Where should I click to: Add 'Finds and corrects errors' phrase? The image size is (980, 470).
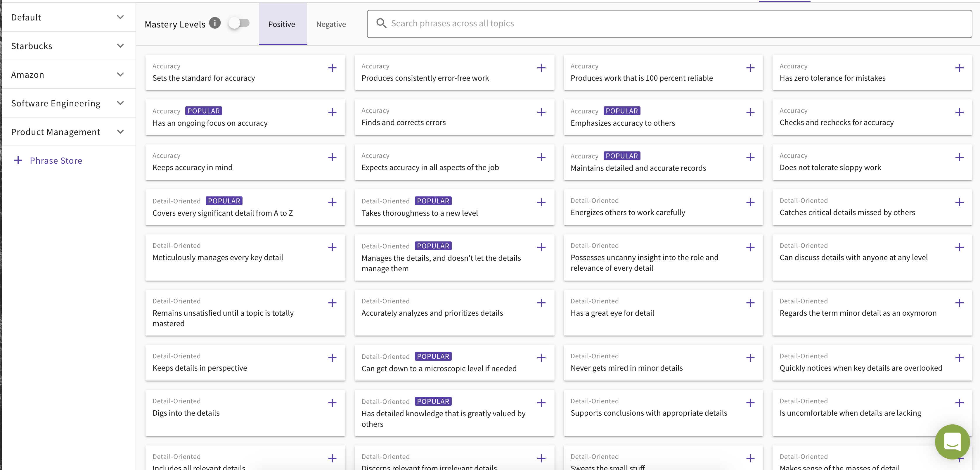(541, 113)
